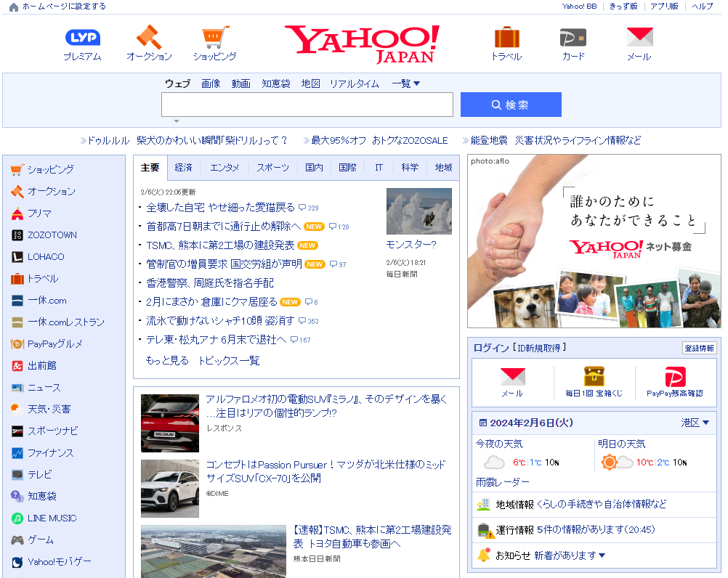Open headline 全壊した自宅 やせ細った愛猫戻る
The height and width of the screenshot is (578, 728).
click(x=221, y=208)
